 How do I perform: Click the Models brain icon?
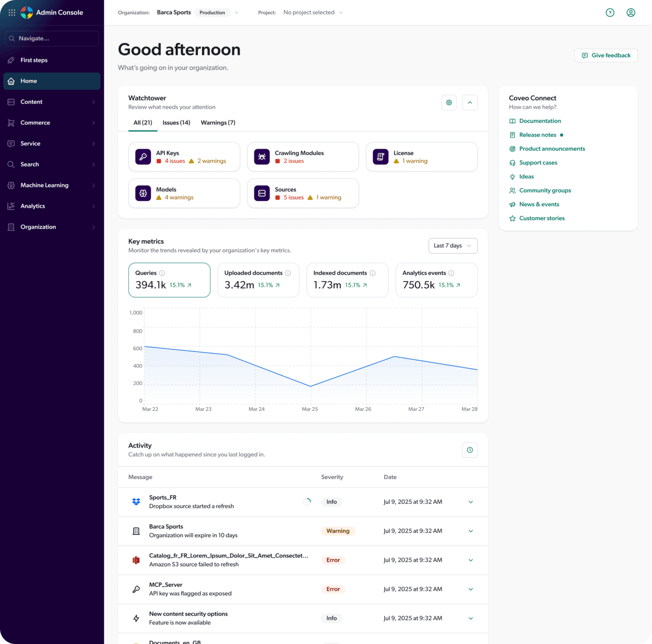pyautogui.click(x=143, y=193)
